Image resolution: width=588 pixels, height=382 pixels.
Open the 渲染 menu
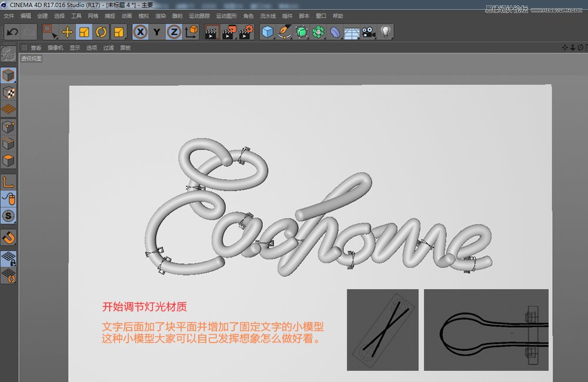[161, 16]
